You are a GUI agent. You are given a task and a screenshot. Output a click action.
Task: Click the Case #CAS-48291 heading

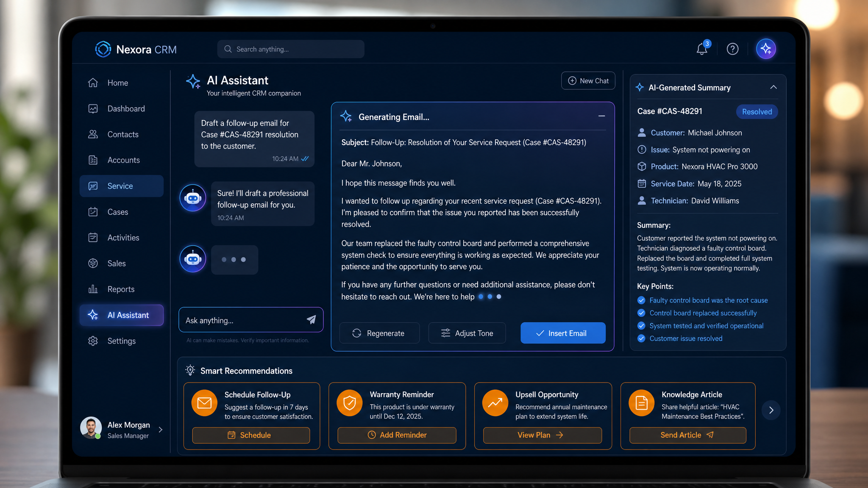[670, 111]
